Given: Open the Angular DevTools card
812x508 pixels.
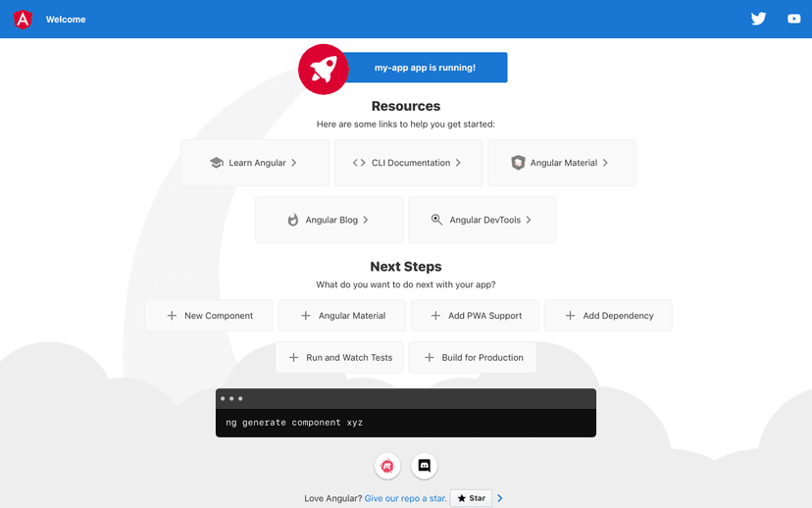Looking at the screenshot, I should click(x=482, y=220).
